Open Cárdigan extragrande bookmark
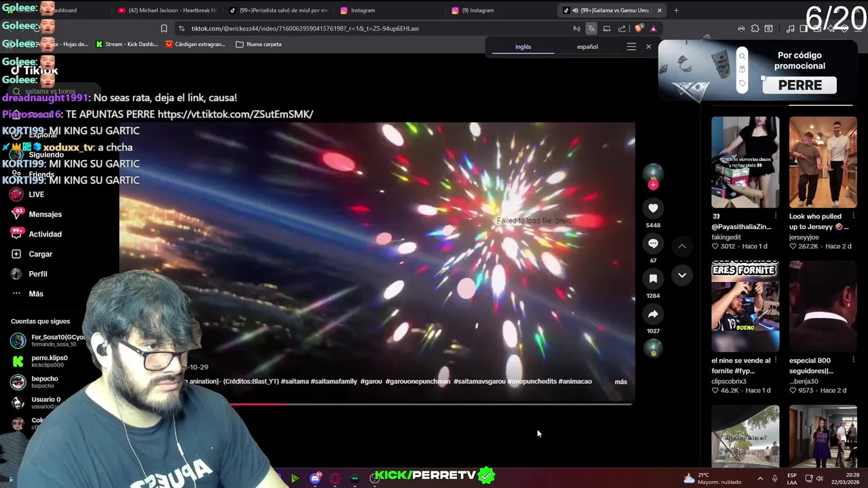Image resolution: width=868 pixels, height=488 pixels. (195, 44)
